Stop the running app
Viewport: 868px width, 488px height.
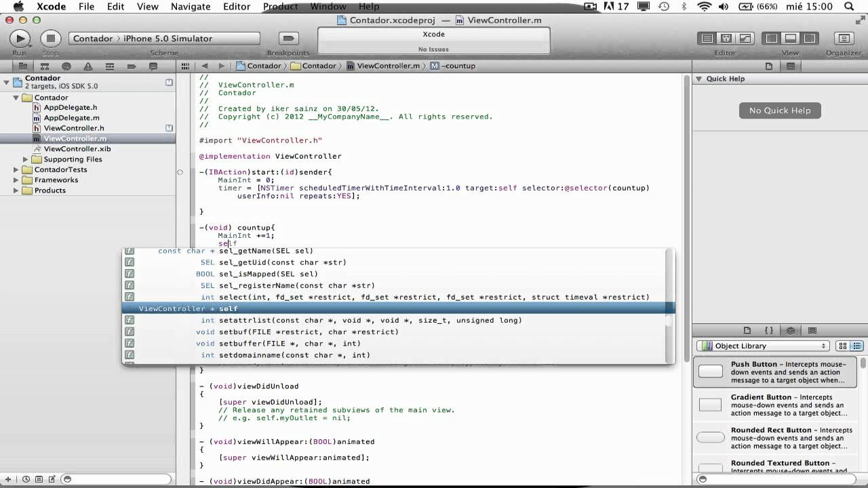click(50, 39)
